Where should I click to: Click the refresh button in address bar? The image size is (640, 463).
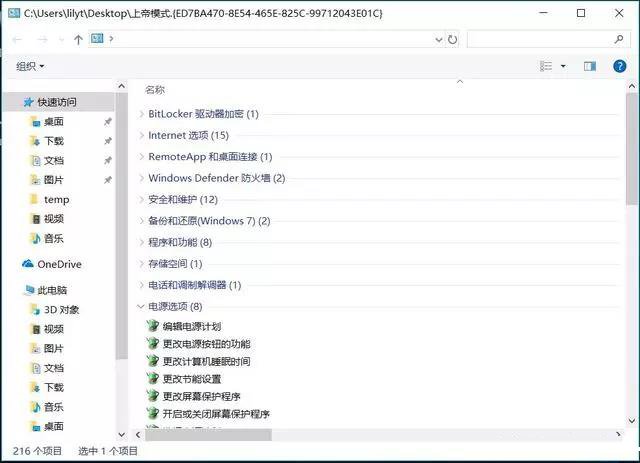click(x=452, y=40)
